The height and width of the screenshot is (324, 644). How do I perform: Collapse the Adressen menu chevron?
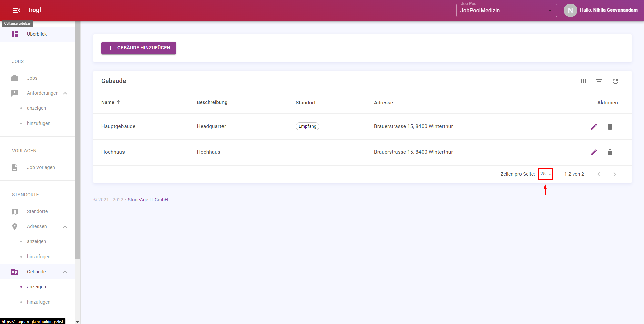(65, 227)
